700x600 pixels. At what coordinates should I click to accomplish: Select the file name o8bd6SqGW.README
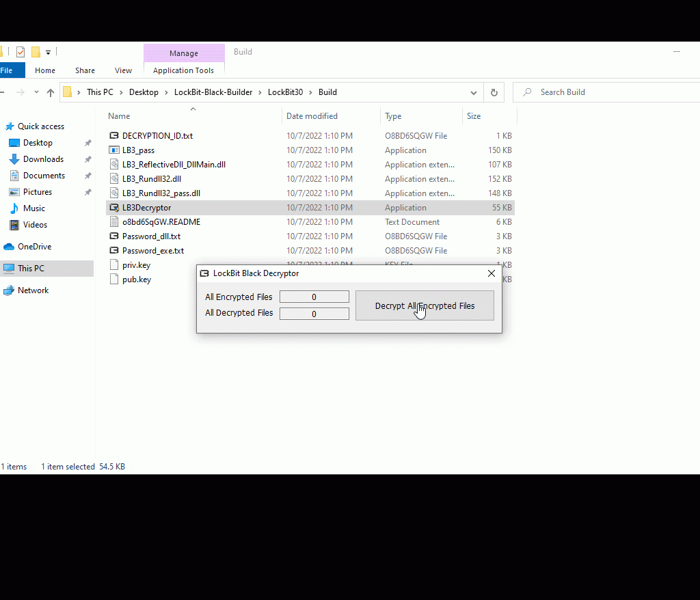coord(161,222)
